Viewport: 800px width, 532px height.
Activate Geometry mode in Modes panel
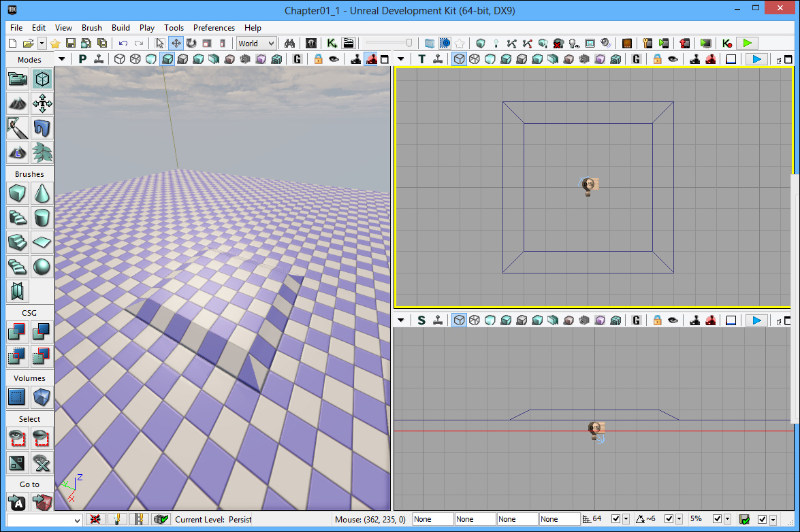click(42, 80)
